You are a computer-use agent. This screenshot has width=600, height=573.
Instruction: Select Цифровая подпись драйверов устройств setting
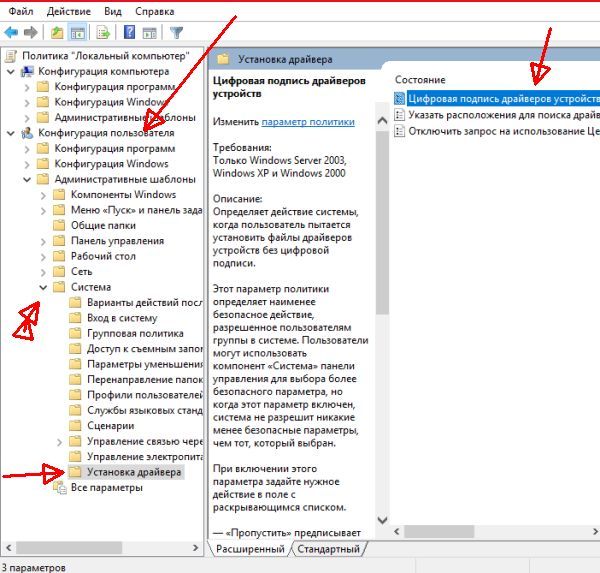click(x=504, y=99)
